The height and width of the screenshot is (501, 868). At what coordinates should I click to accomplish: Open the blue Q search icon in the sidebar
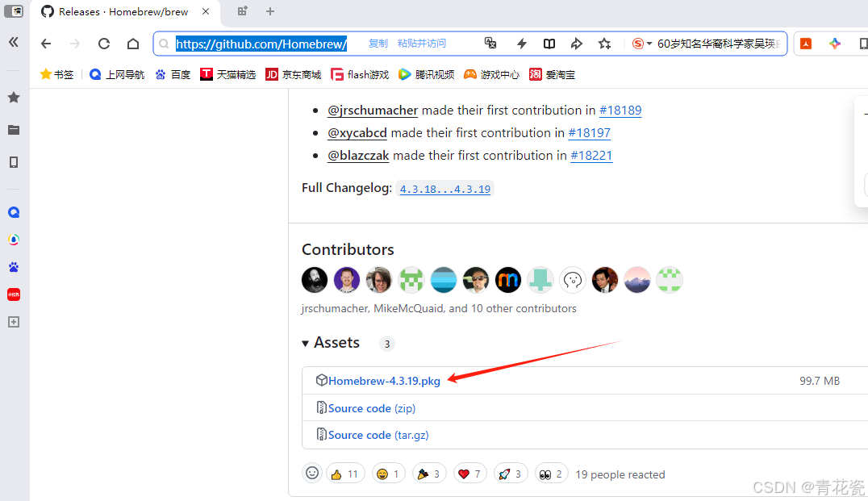(x=14, y=212)
